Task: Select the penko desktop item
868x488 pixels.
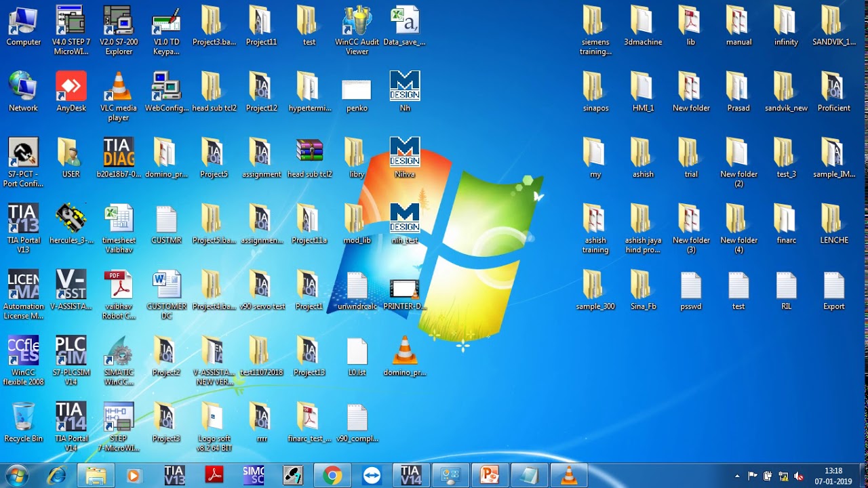Action: pyautogui.click(x=357, y=95)
